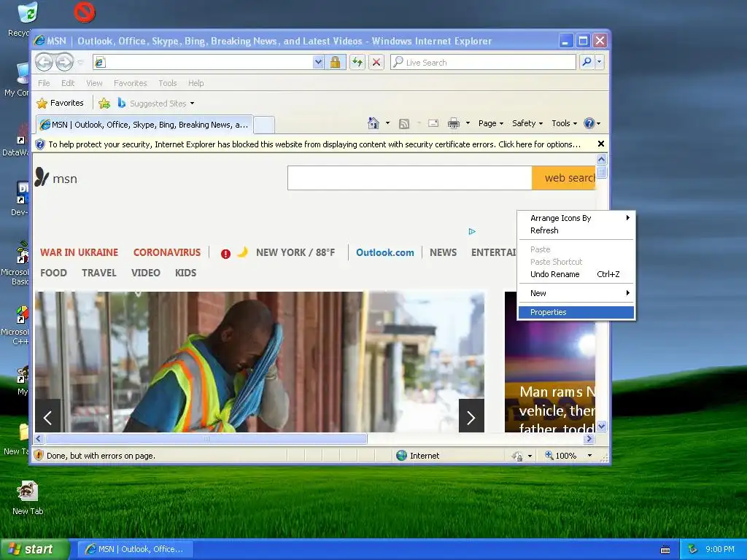Open WAR IN UKRAINE link
The image size is (747, 560).
(x=79, y=252)
